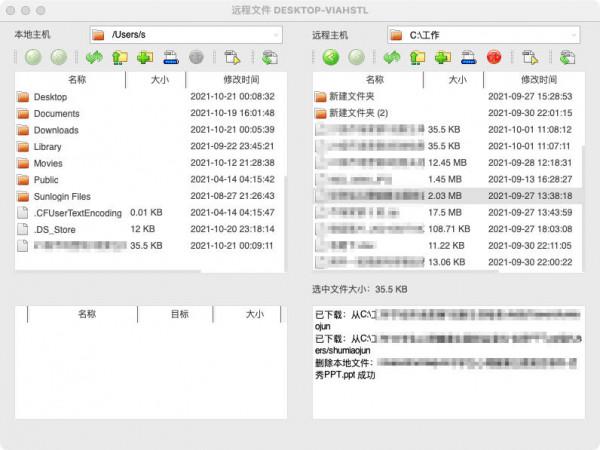Screen dimensions: 600x450
Task: Go back in the remote host pane
Action: 331,57
